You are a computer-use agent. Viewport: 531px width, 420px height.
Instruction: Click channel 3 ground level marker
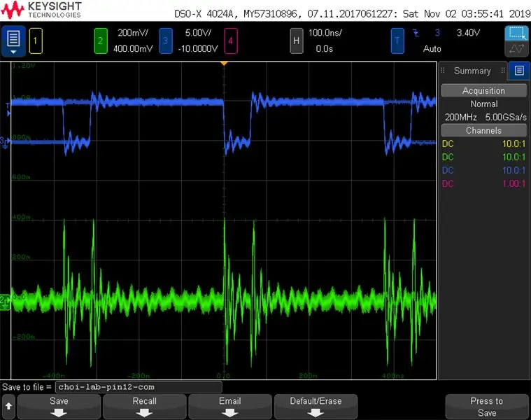[x=4, y=142]
